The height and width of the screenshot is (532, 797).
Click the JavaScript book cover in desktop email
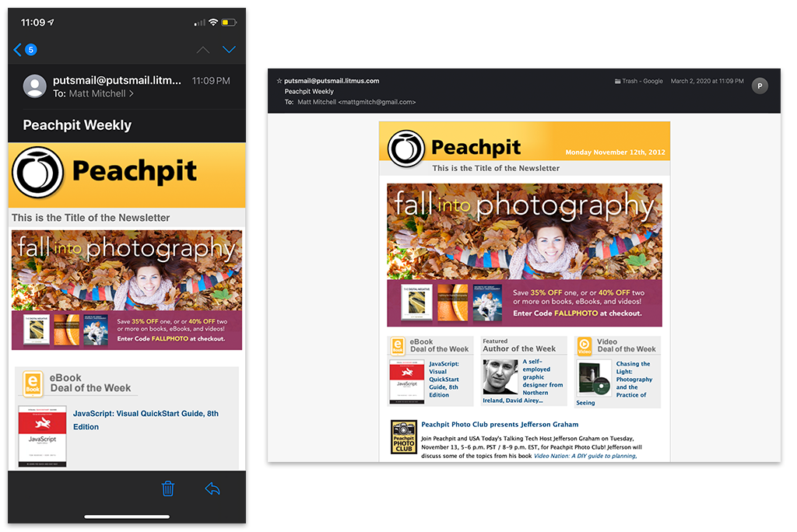pyautogui.click(x=406, y=382)
